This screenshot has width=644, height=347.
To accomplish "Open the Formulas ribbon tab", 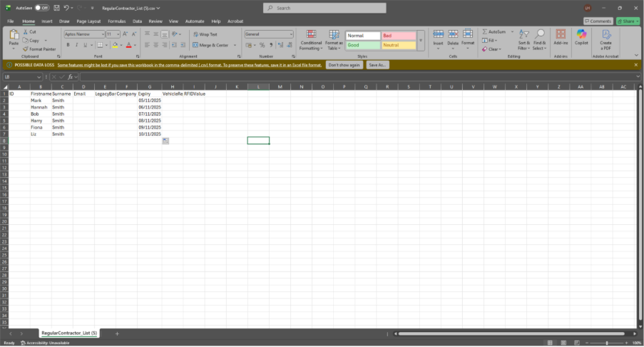I will click(116, 21).
